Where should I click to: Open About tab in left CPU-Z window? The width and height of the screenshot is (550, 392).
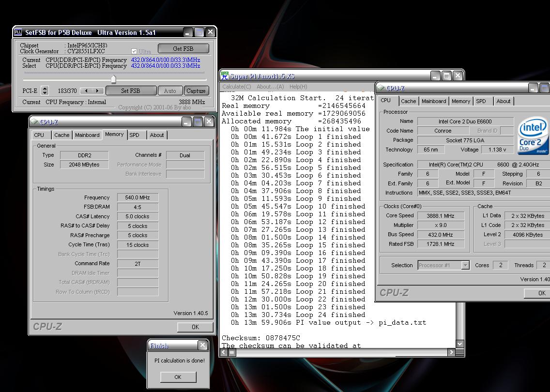point(157,135)
